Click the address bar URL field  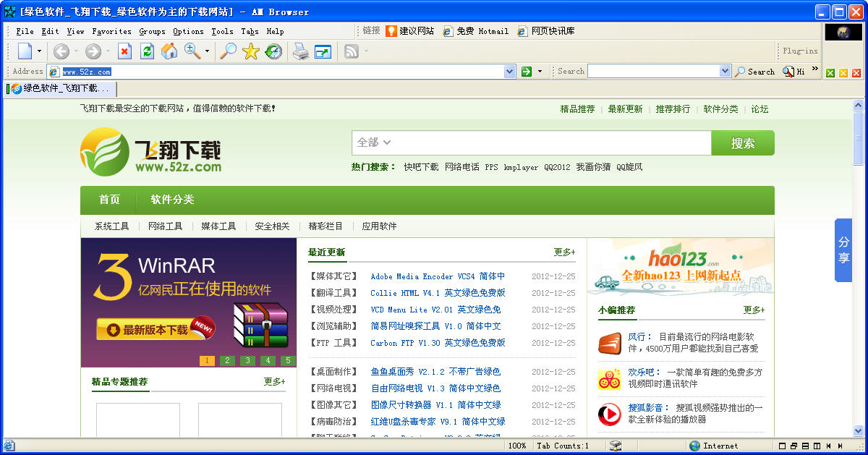pos(282,72)
